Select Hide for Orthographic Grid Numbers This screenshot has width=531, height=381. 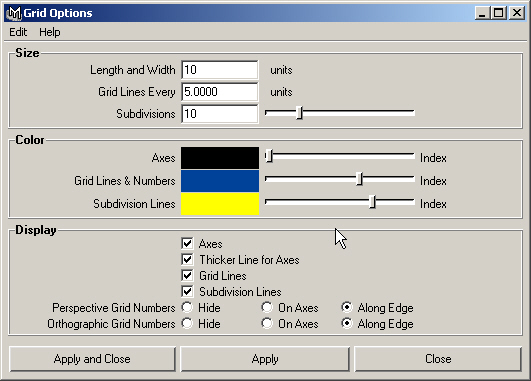[x=187, y=323]
